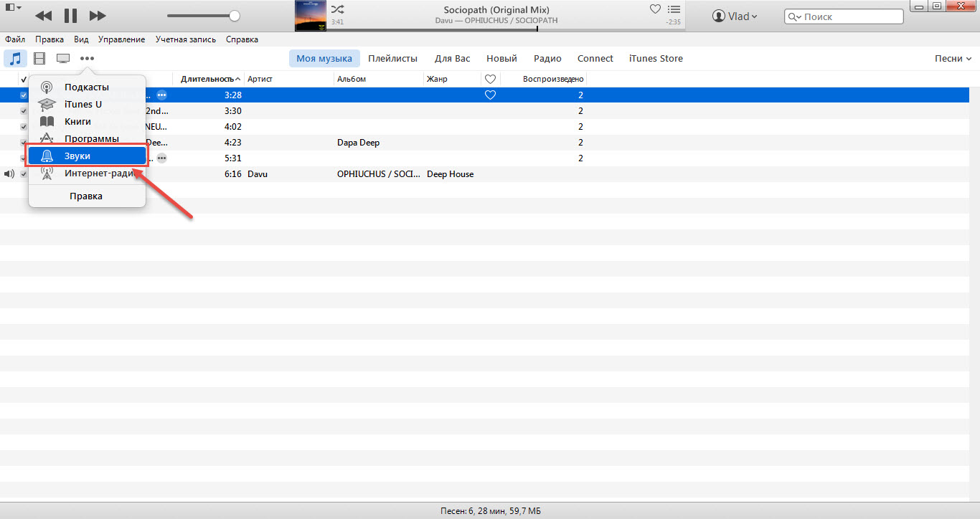This screenshot has height=519, width=980.
Task: Click the song progress bar
Action: coord(506,29)
